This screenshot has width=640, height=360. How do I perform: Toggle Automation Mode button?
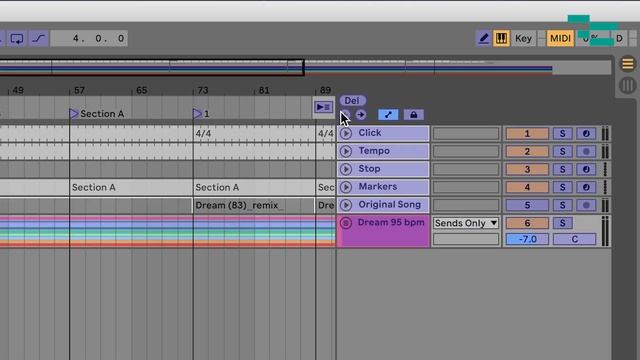point(388,115)
